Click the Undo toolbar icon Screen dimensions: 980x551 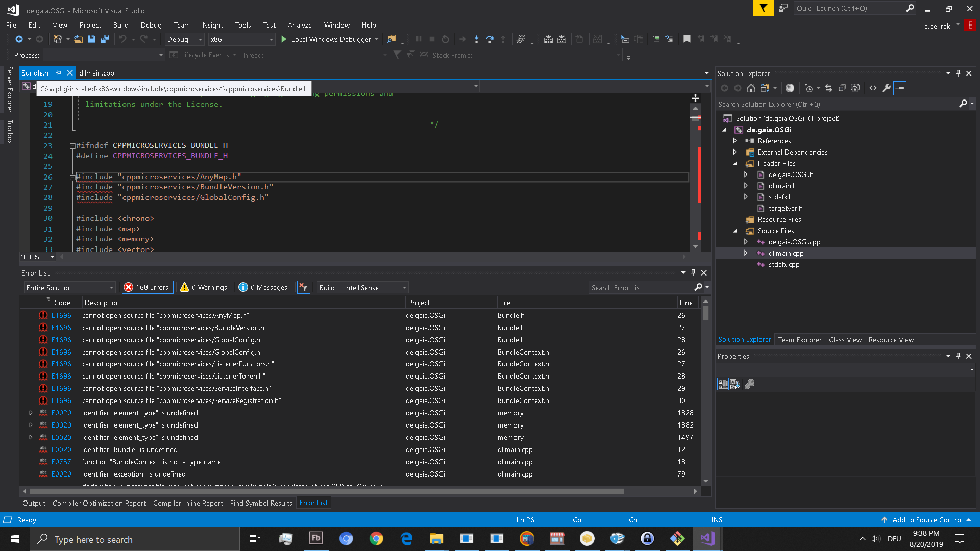coord(123,39)
